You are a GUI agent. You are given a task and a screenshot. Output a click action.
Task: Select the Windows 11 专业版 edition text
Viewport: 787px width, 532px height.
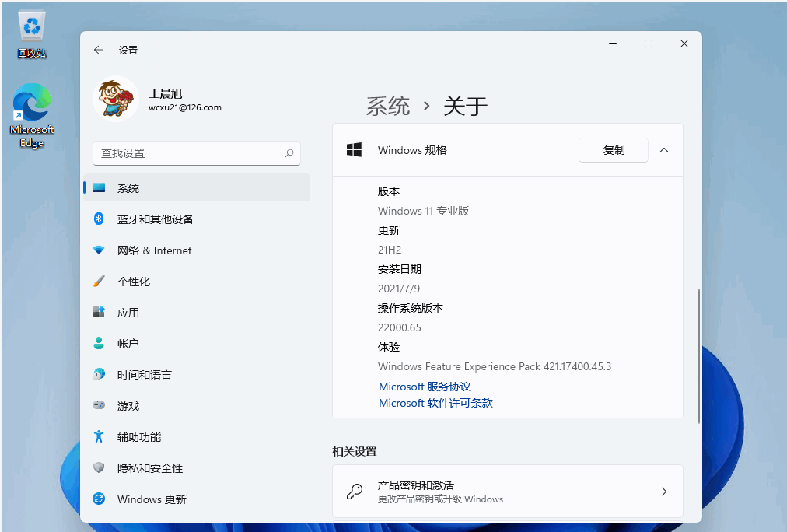click(x=424, y=211)
